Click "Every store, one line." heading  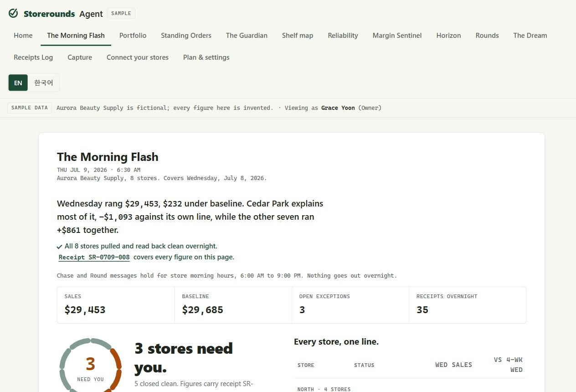[336, 341]
